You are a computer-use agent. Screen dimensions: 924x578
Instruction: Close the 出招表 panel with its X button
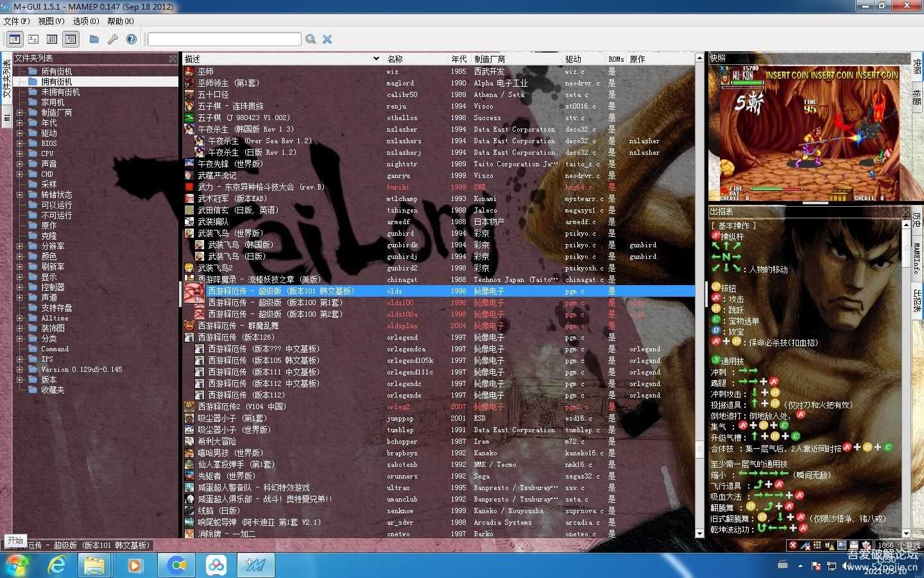(x=905, y=211)
